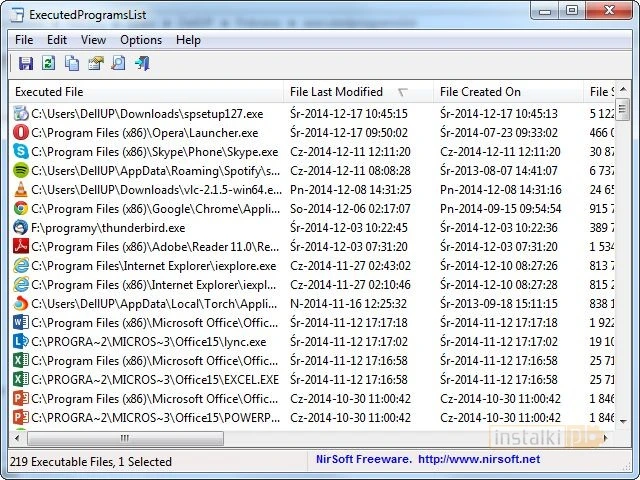Image resolution: width=640 pixels, height=480 pixels.
Task: Click the horizontal scrollbar right arrow
Action: [x=605, y=438]
